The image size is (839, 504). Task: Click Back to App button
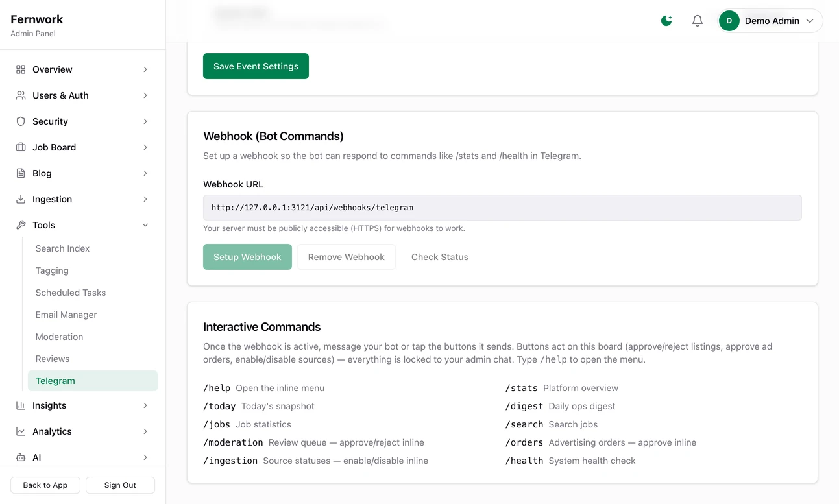click(x=45, y=485)
